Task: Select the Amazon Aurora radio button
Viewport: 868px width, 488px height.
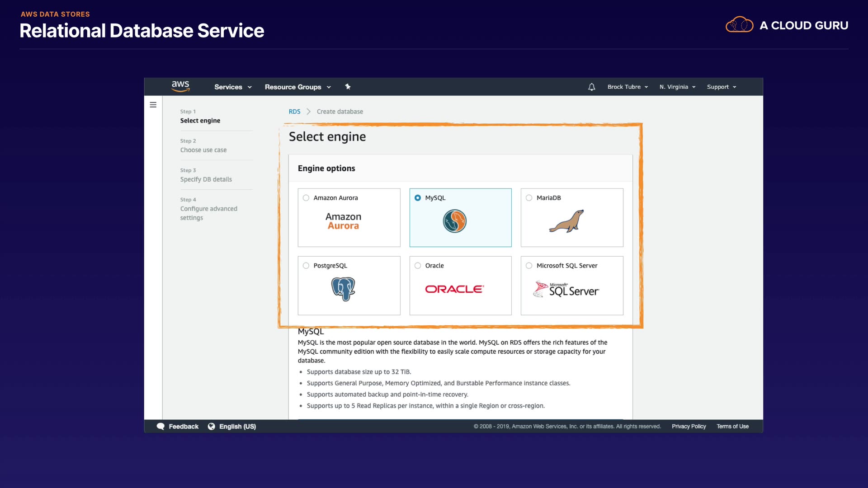Action: pos(306,198)
